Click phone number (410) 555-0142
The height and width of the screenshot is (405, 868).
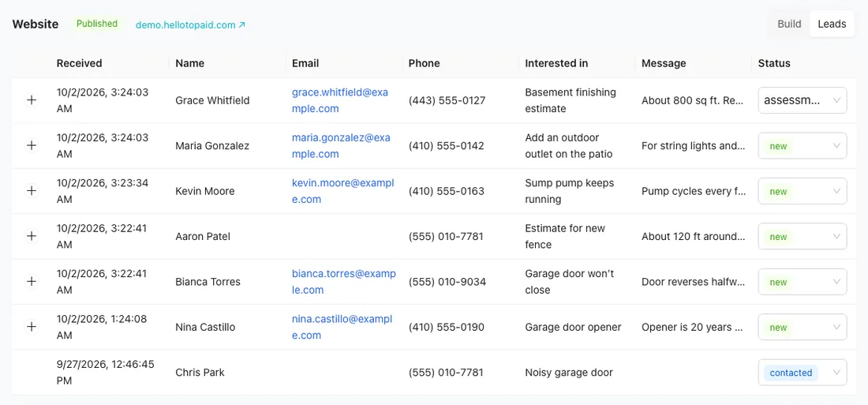point(446,146)
